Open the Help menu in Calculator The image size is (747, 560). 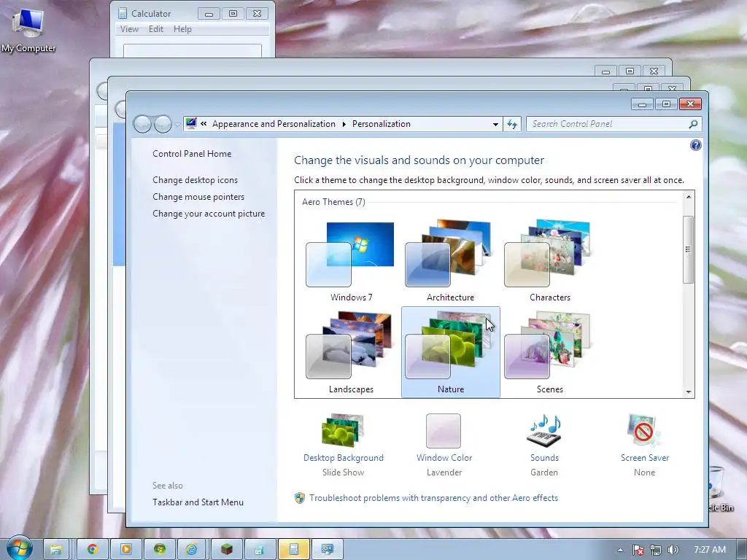(x=182, y=29)
